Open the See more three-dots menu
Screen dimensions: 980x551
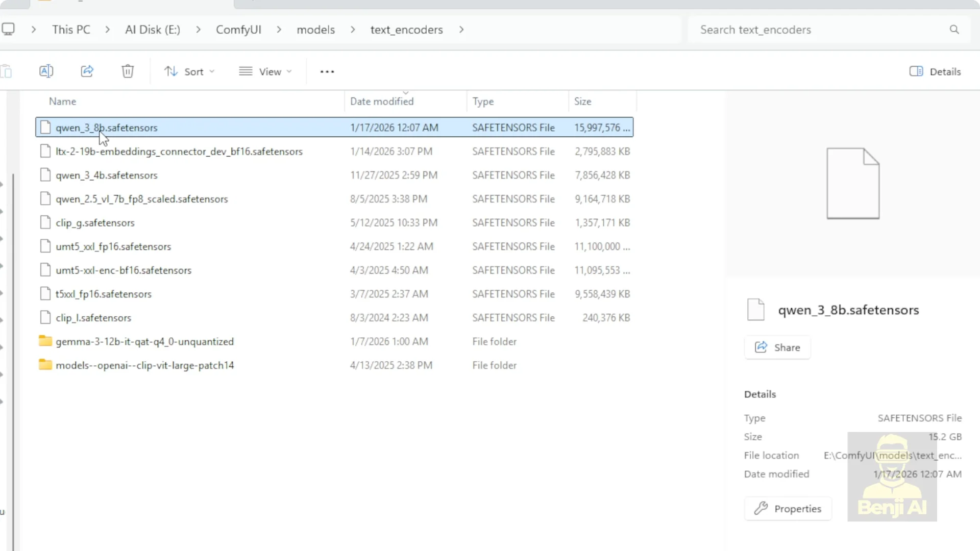point(327,71)
